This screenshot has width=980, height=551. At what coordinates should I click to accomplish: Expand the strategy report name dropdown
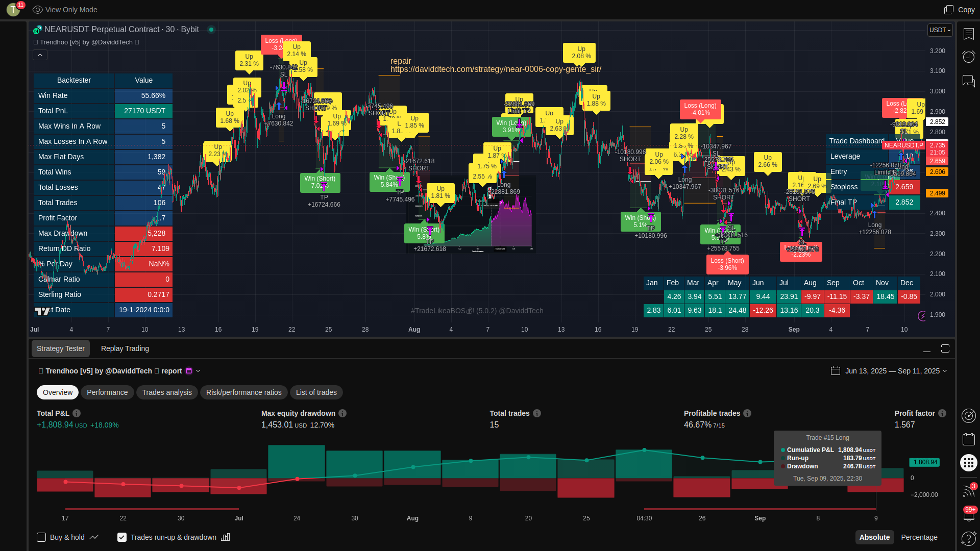pos(198,371)
